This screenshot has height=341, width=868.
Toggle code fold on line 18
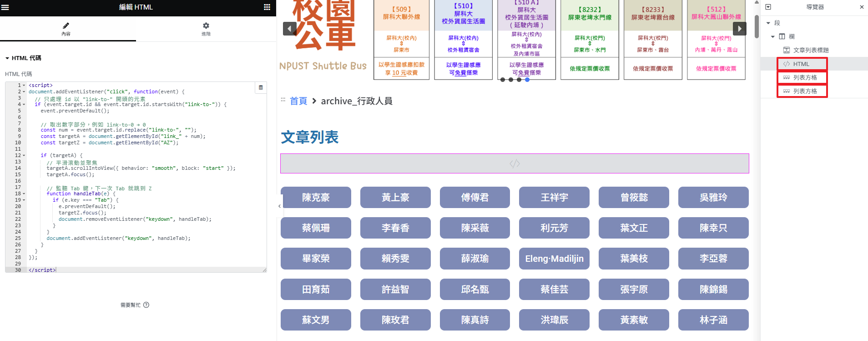click(x=24, y=194)
